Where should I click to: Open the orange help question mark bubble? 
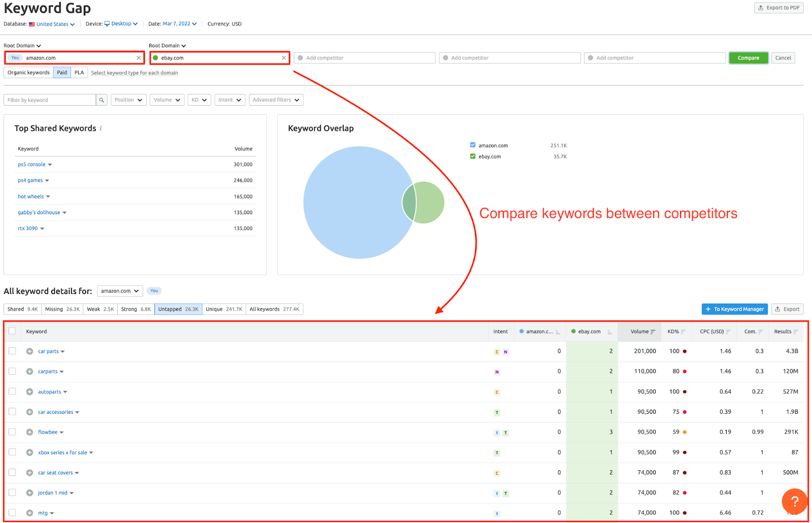point(794,502)
